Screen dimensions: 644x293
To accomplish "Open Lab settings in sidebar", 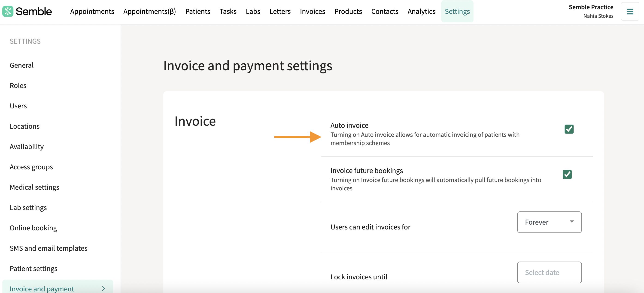I will 28,208.
